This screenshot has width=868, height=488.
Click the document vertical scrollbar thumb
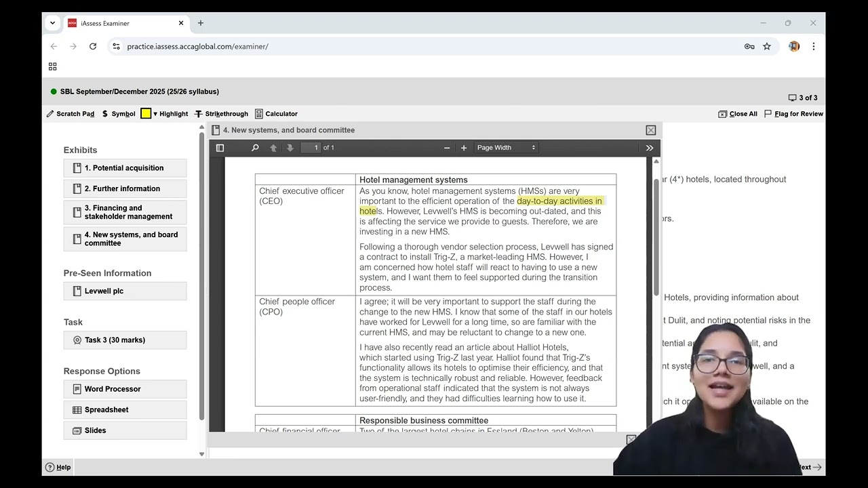(x=656, y=237)
